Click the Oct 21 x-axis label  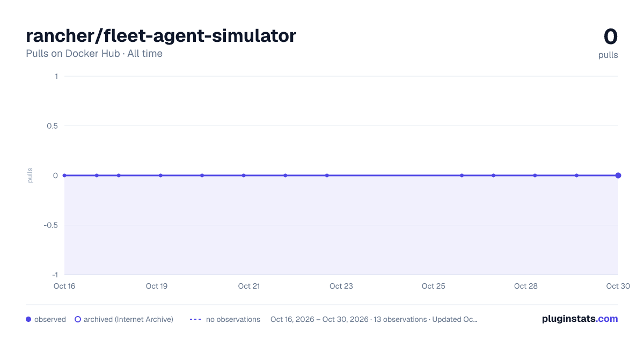click(x=249, y=286)
